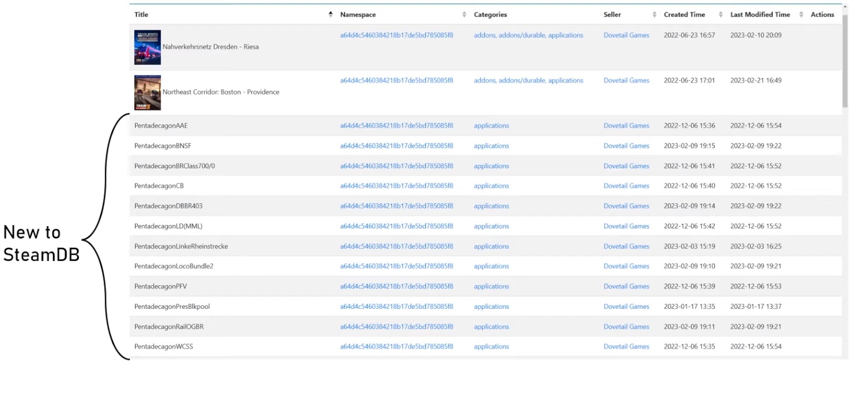Sort by Created Time arrows
Image resolution: width=868 pixels, height=399 pixels.
pyautogui.click(x=720, y=14)
